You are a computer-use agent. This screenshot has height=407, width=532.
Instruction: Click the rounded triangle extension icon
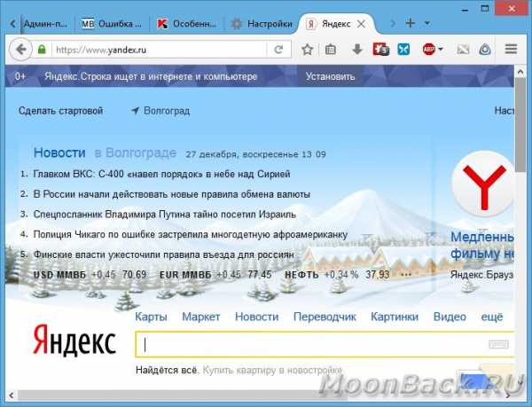485,50
